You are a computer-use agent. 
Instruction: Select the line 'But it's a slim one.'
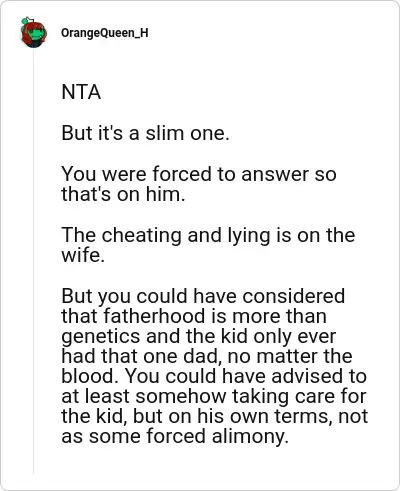pyautogui.click(x=145, y=133)
